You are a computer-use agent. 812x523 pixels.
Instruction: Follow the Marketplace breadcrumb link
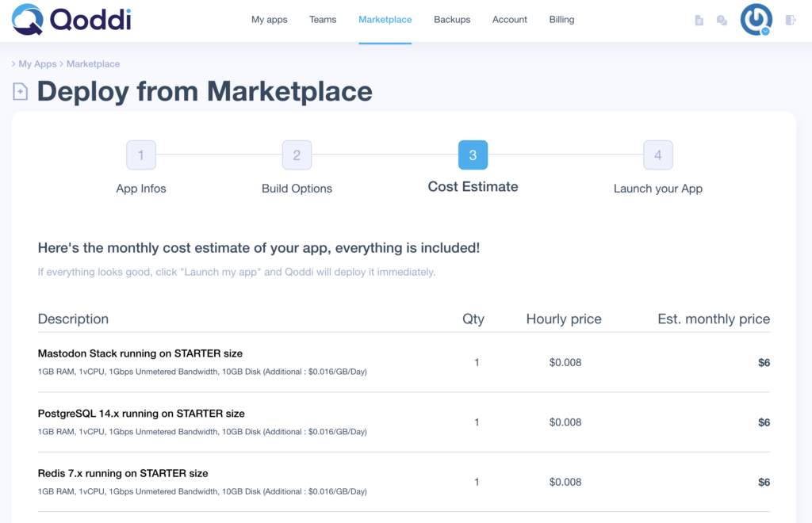tap(94, 64)
